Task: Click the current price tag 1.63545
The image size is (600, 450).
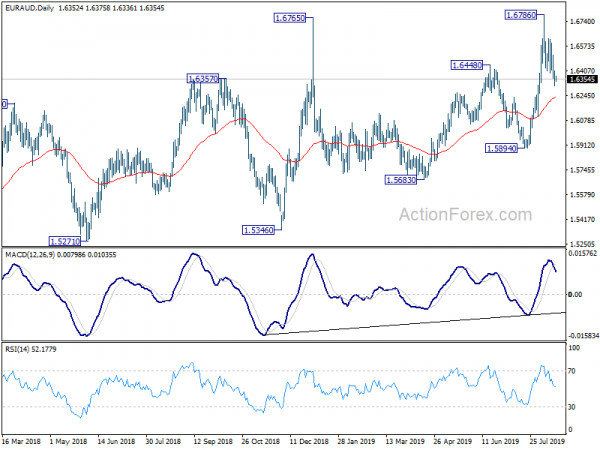Action: pyautogui.click(x=582, y=79)
